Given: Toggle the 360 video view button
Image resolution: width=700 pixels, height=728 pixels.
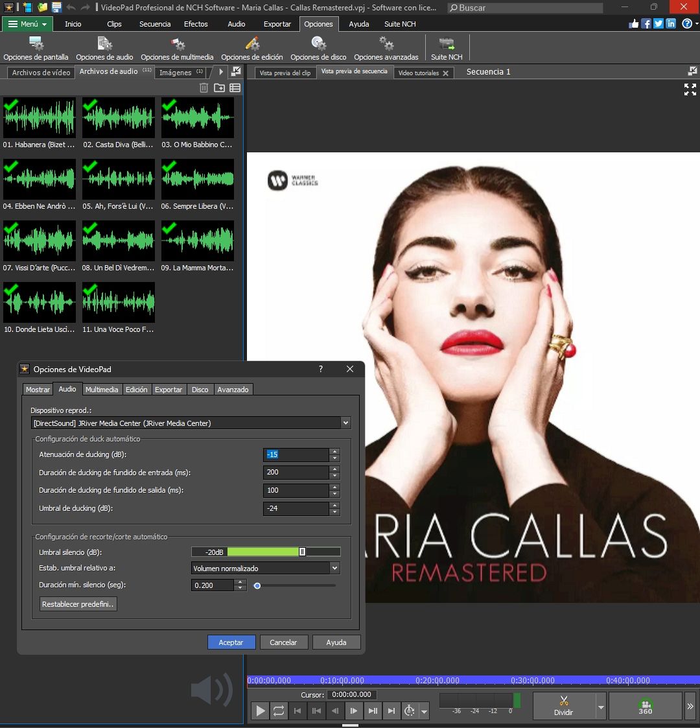Looking at the screenshot, I should click(645, 706).
